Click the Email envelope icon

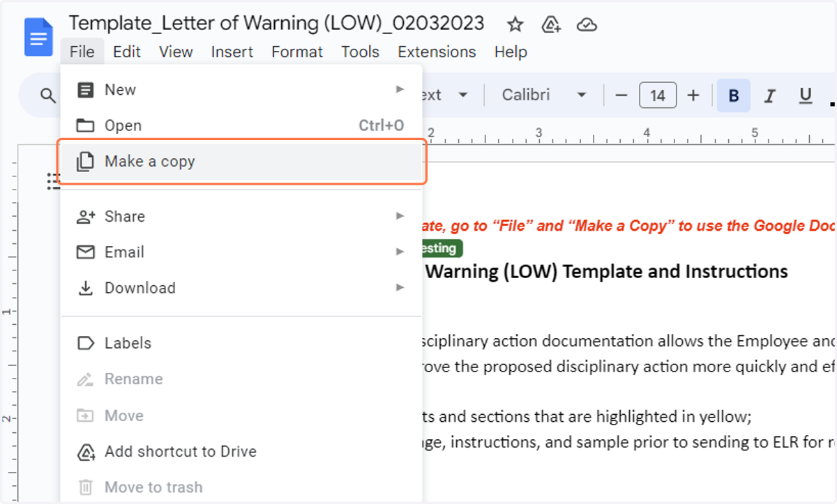(x=85, y=252)
